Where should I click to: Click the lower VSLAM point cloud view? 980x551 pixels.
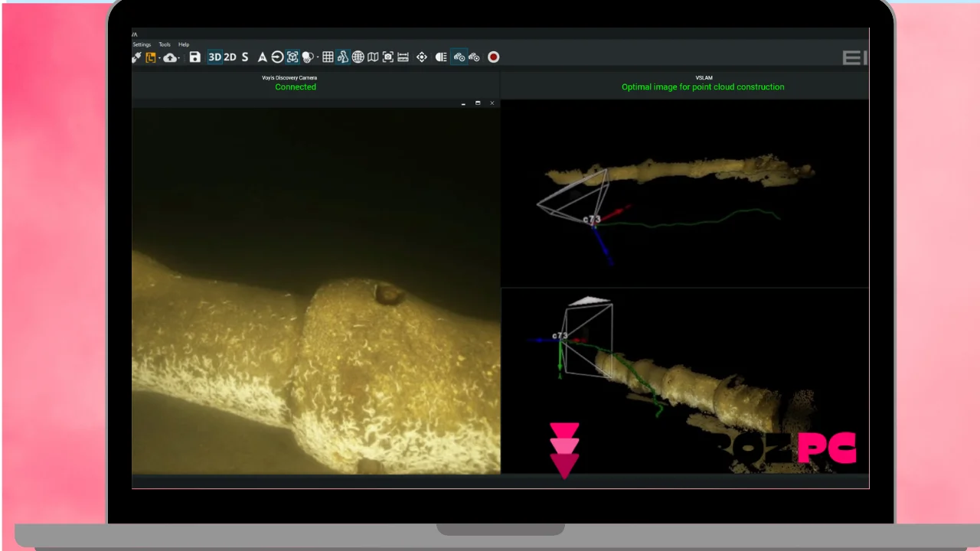[x=685, y=381]
